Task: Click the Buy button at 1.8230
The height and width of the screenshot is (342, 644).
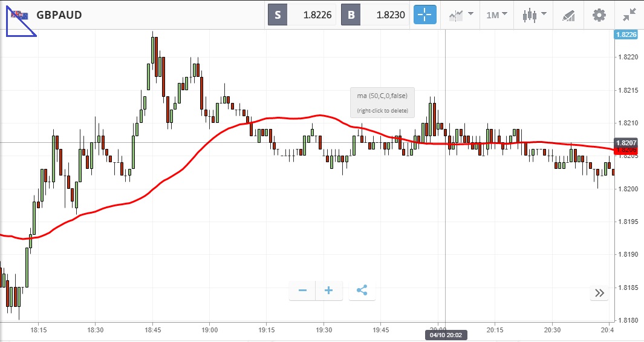Action: pyautogui.click(x=375, y=15)
